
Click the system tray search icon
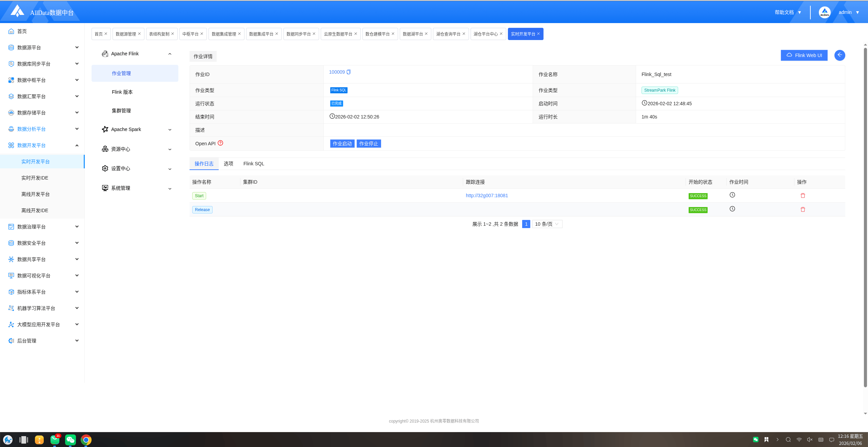tap(788, 440)
